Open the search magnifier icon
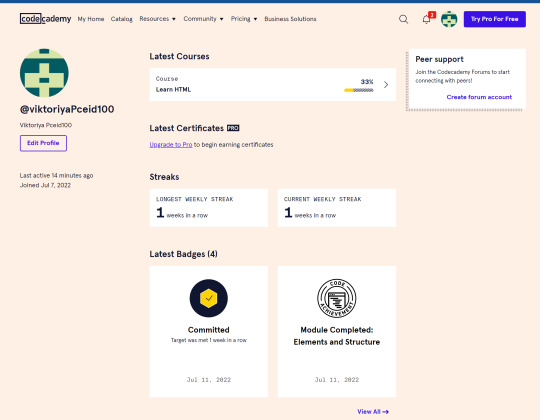The image size is (540, 420). (x=404, y=19)
